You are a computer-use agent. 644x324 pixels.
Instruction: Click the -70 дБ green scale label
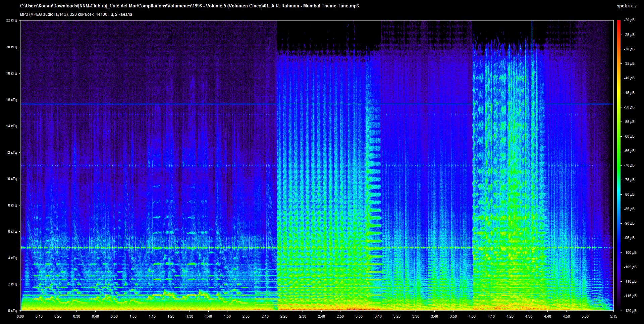tap(629, 166)
